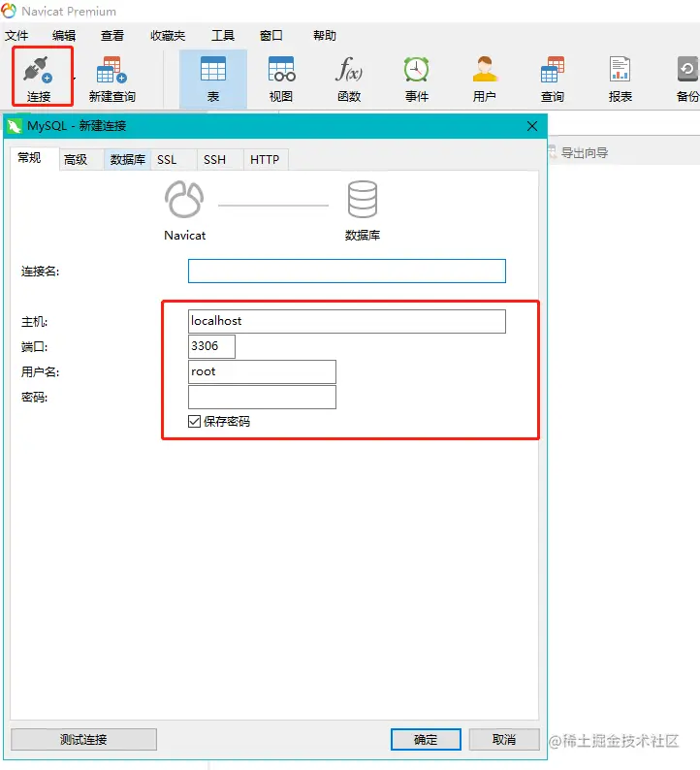The image size is (700, 770).
Task: Open the 编辑 menu
Action: (64, 35)
